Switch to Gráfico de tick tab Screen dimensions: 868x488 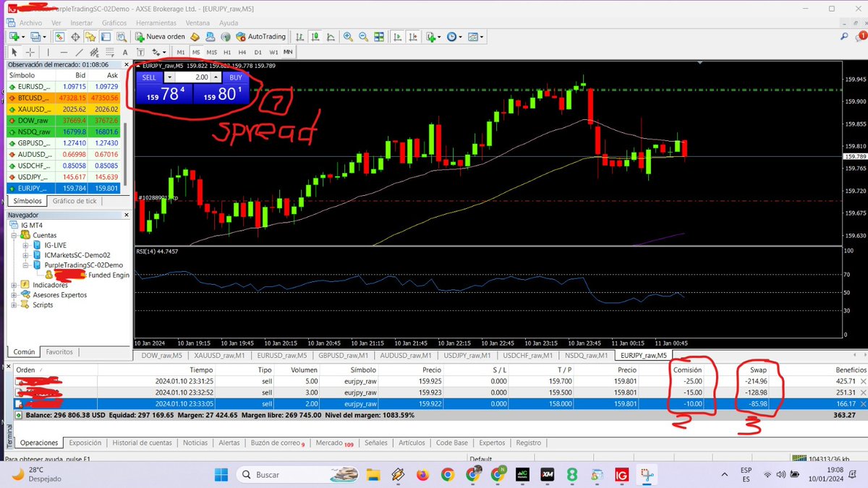click(x=75, y=201)
